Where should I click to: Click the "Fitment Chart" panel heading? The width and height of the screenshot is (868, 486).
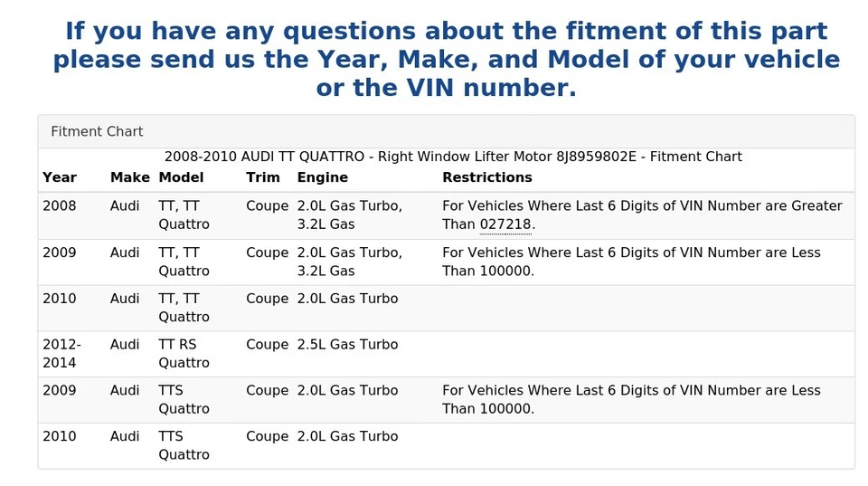pyautogui.click(x=97, y=132)
